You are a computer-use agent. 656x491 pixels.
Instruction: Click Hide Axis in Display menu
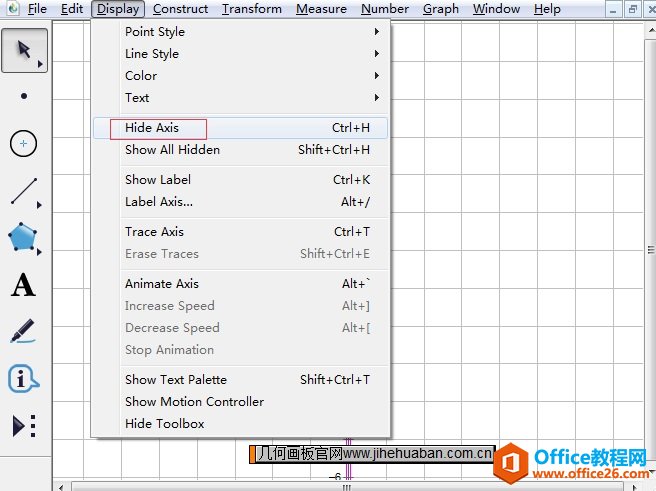pos(152,128)
